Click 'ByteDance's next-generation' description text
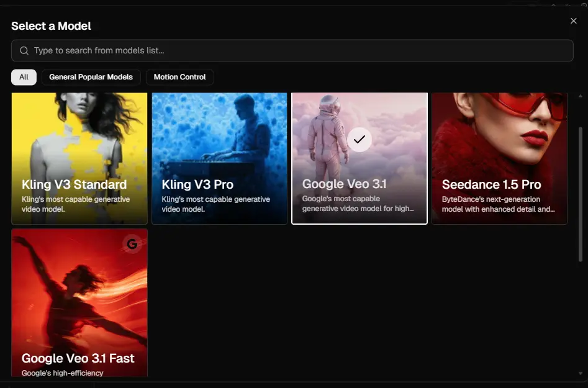The image size is (588, 388). click(x=491, y=199)
